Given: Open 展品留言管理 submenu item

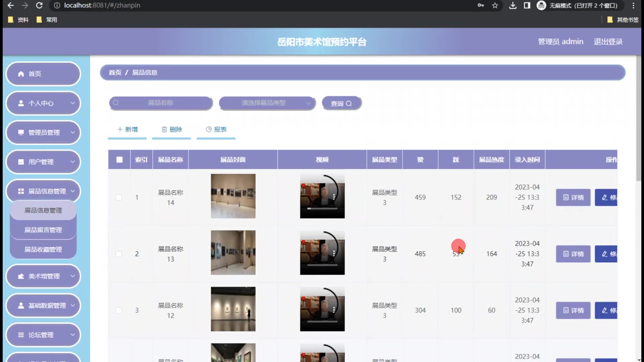Looking at the screenshot, I should point(43,230).
